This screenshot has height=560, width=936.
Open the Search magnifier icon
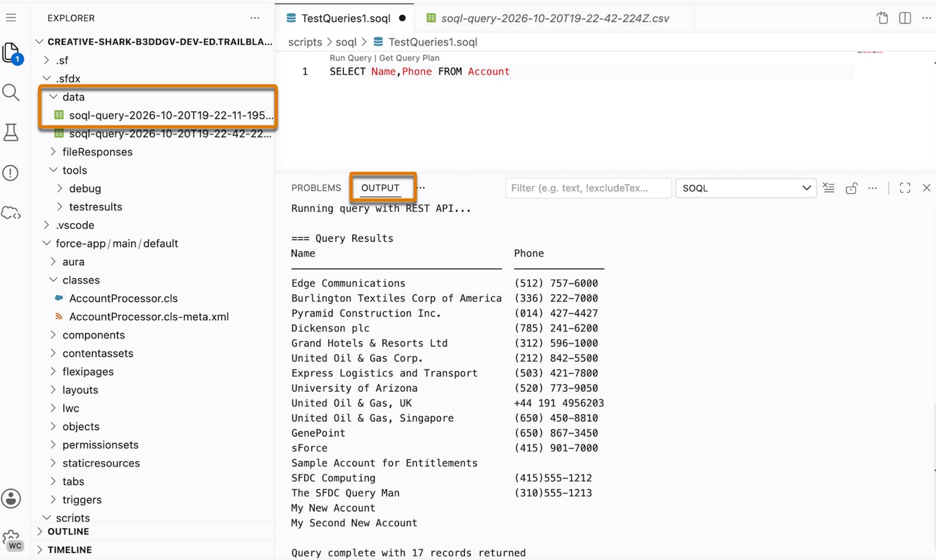click(11, 93)
